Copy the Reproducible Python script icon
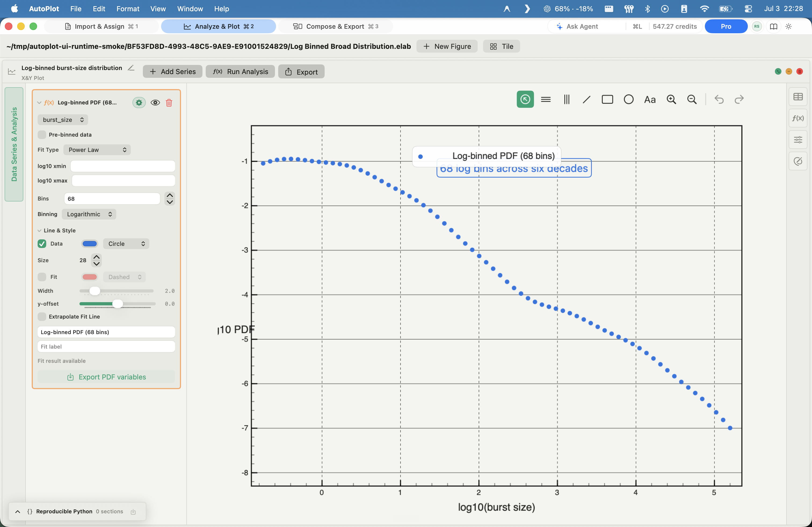This screenshot has height=527, width=812. (x=133, y=511)
